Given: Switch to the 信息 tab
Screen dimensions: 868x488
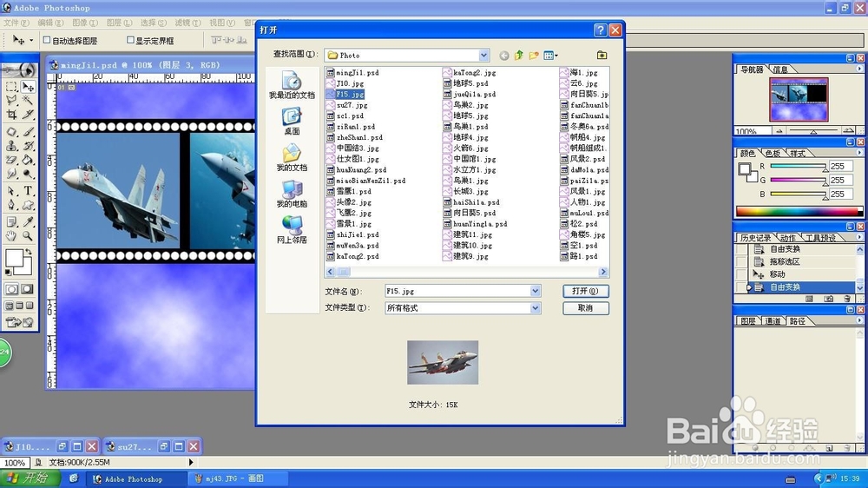Looking at the screenshot, I should (x=780, y=69).
